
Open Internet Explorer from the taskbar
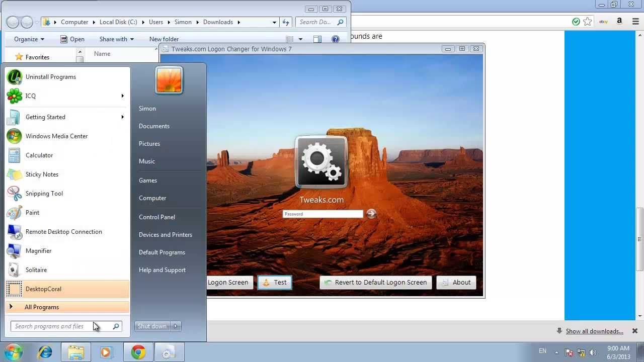tap(45, 352)
